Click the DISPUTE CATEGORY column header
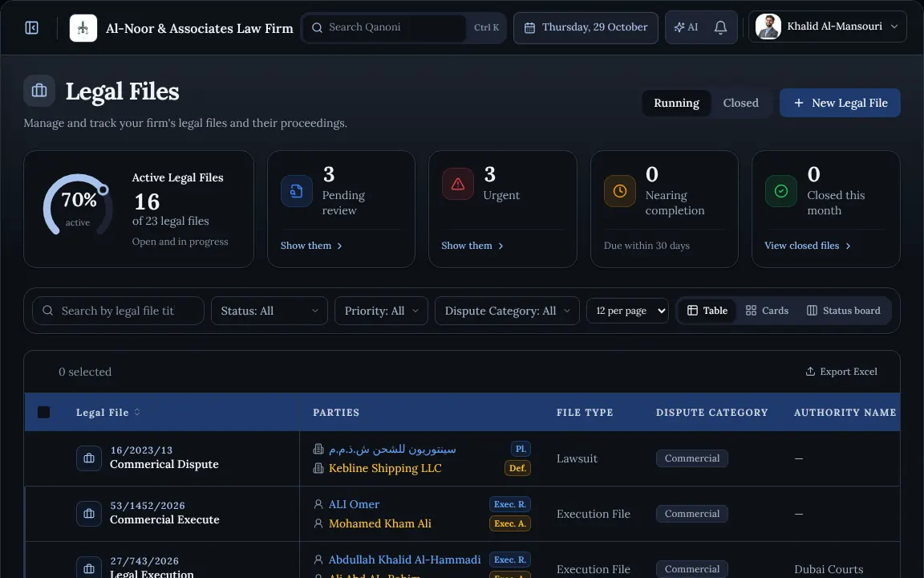Image resolution: width=924 pixels, height=578 pixels. tap(712, 413)
